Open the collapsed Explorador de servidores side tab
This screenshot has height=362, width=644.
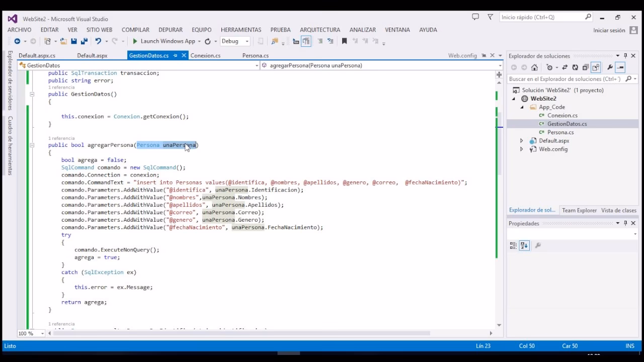(10, 80)
